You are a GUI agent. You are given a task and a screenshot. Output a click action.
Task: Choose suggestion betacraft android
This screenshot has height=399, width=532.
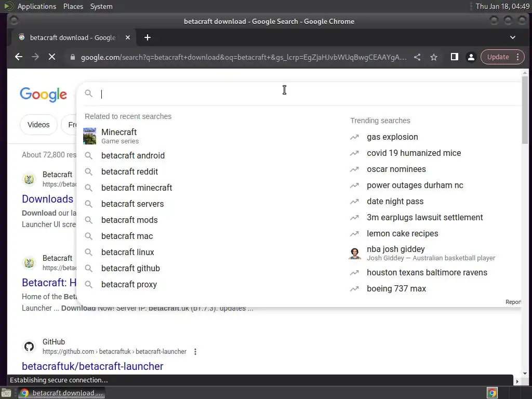click(132, 155)
